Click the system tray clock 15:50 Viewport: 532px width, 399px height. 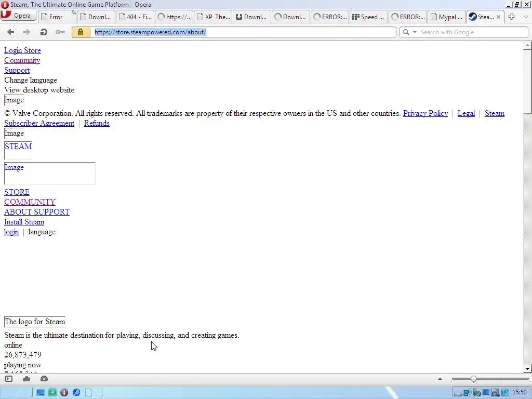520,392
